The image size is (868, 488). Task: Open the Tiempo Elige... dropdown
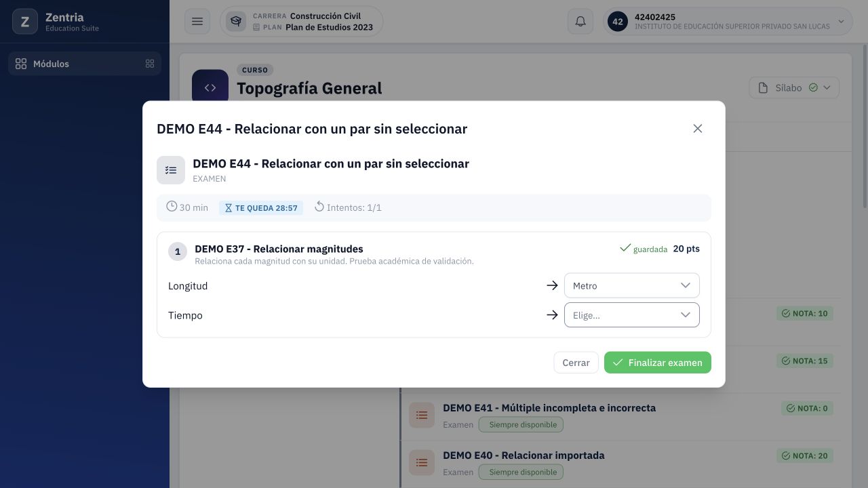(x=631, y=314)
